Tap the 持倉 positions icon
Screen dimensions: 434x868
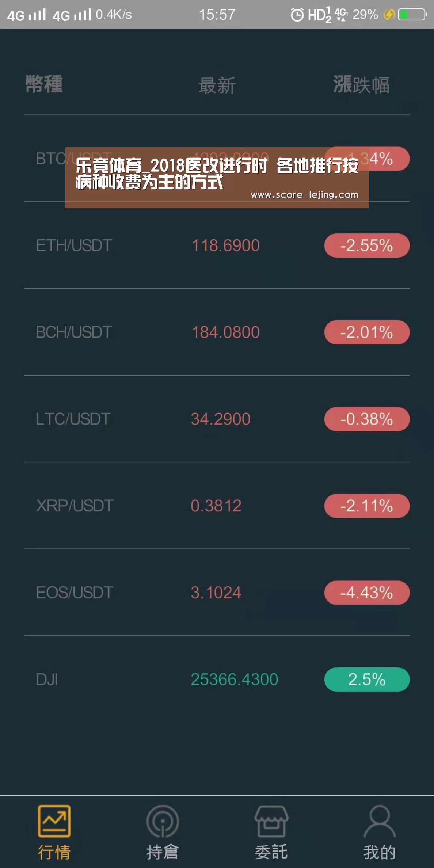pos(163,821)
